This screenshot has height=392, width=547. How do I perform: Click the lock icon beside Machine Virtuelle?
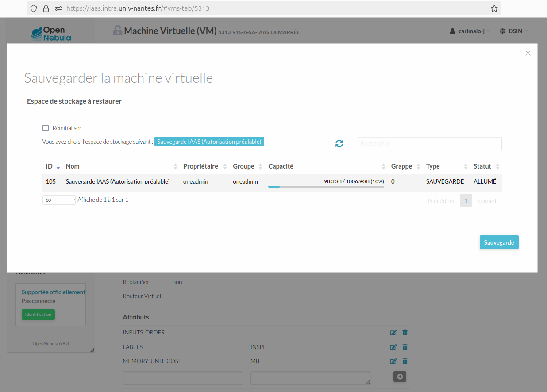pyautogui.click(x=117, y=30)
